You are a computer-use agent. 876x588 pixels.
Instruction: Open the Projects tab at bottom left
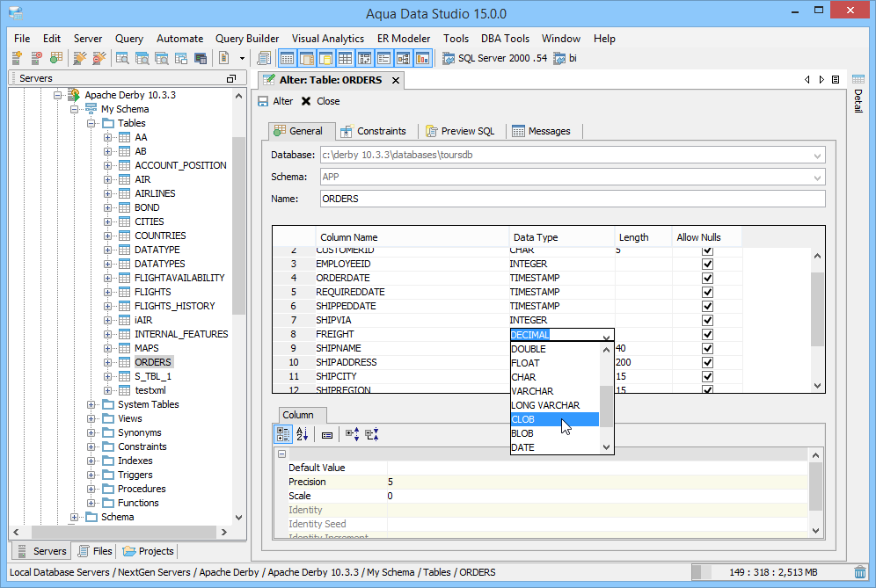coord(148,551)
